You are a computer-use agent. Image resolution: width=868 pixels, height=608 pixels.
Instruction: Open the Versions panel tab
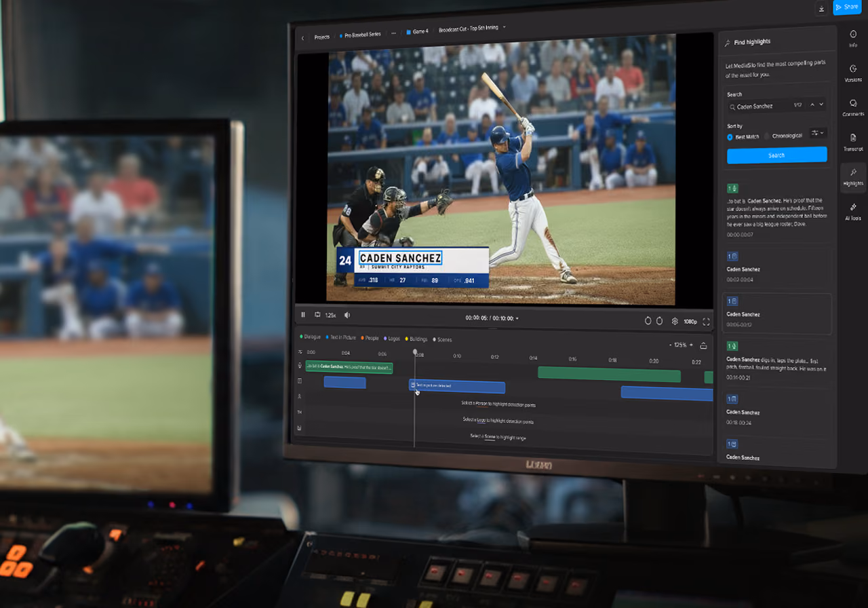[853, 73]
